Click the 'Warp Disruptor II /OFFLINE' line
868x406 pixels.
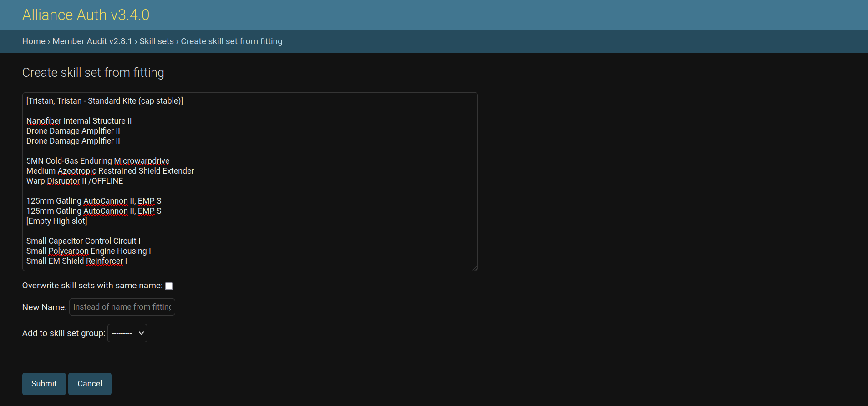pos(75,181)
